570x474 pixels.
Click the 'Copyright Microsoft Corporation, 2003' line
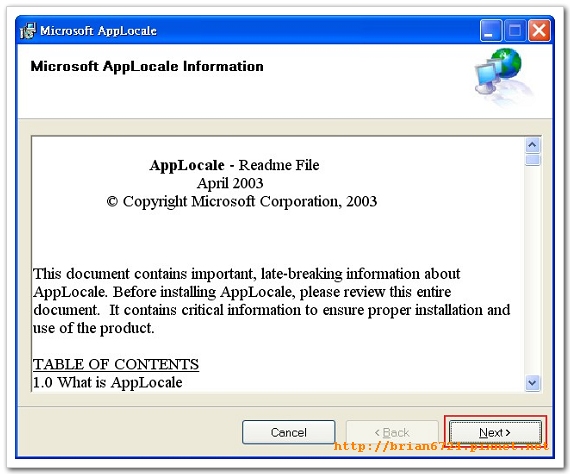(x=242, y=201)
